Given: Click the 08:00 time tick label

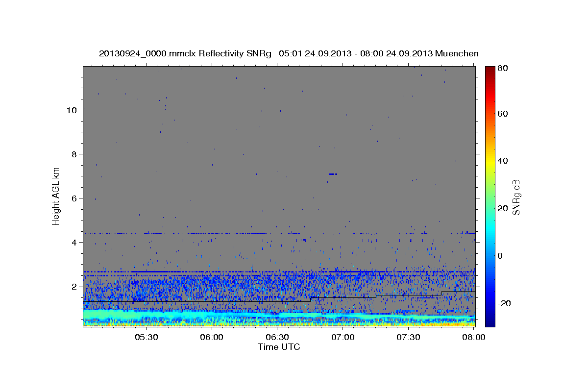Looking at the screenshot, I should pos(474,337).
